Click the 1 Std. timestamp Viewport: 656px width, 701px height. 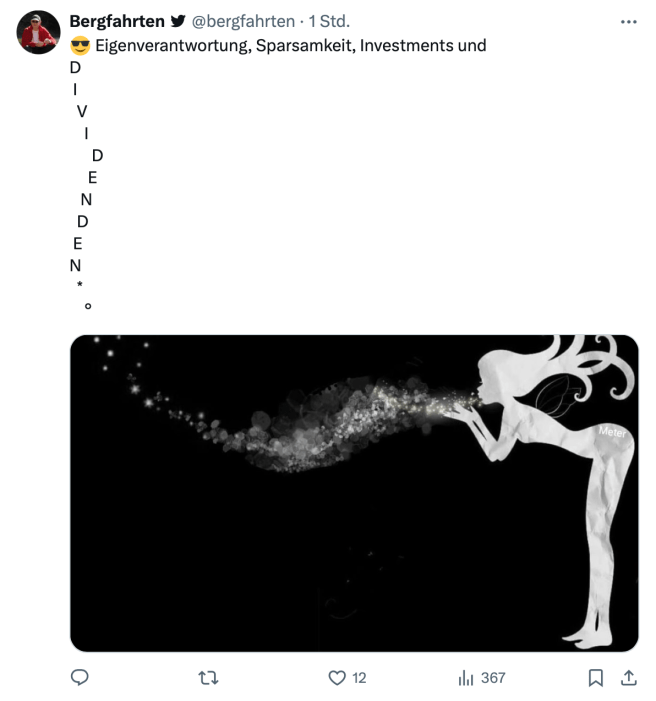330,21
